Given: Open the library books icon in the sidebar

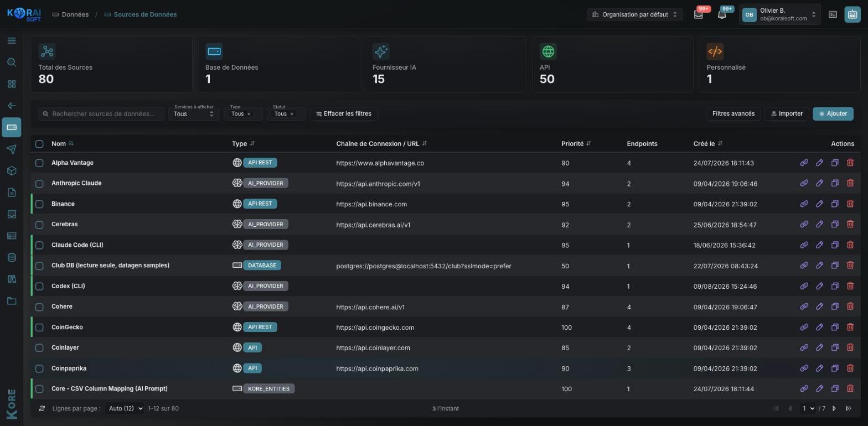Looking at the screenshot, I should coord(12,279).
